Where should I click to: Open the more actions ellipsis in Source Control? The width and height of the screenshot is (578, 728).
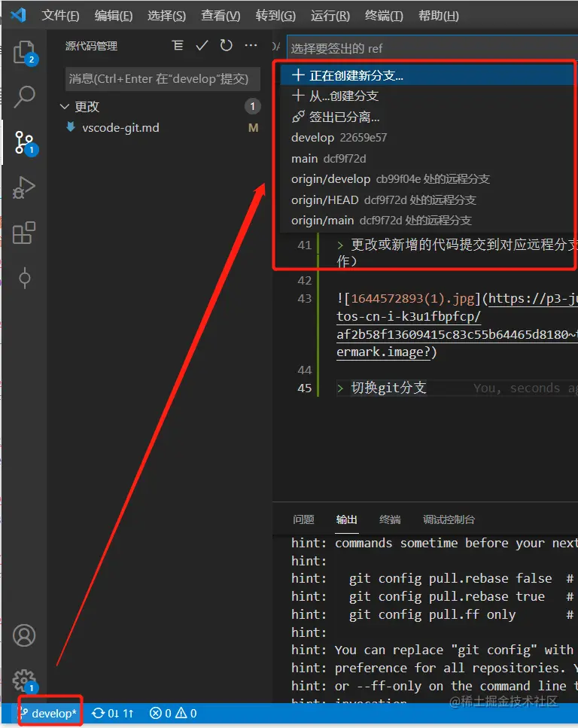click(x=251, y=45)
